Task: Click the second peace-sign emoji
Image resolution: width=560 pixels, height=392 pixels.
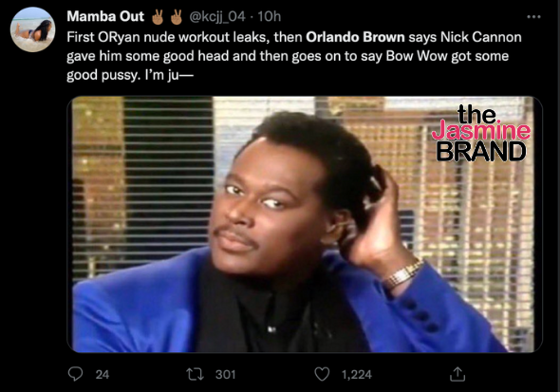Action: click(x=177, y=16)
